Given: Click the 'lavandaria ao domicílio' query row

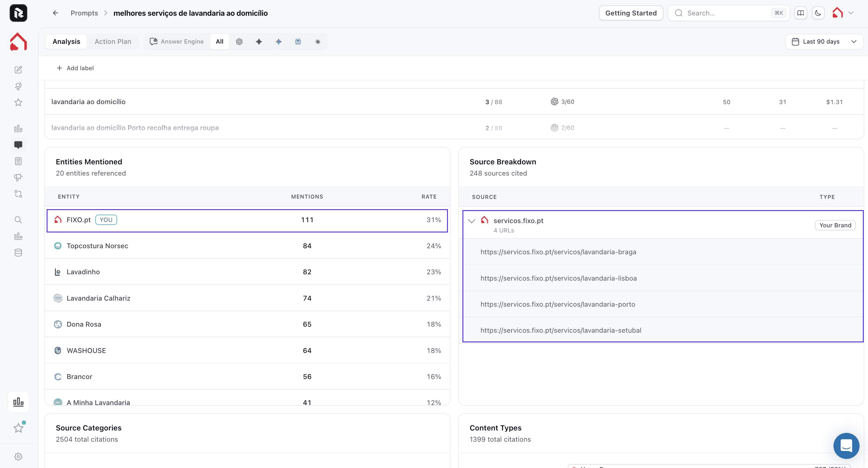Looking at the screenshot, I should click(454, 102).
